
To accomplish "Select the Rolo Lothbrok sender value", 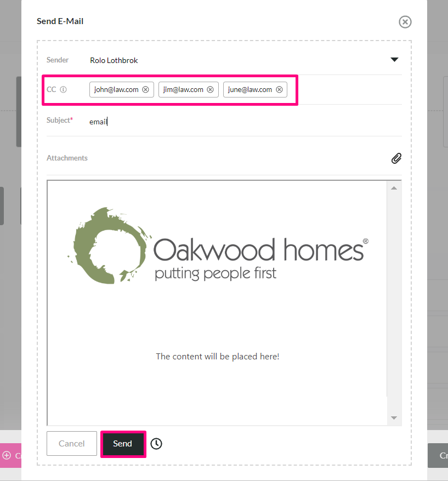I will click(x=114, y=60).
